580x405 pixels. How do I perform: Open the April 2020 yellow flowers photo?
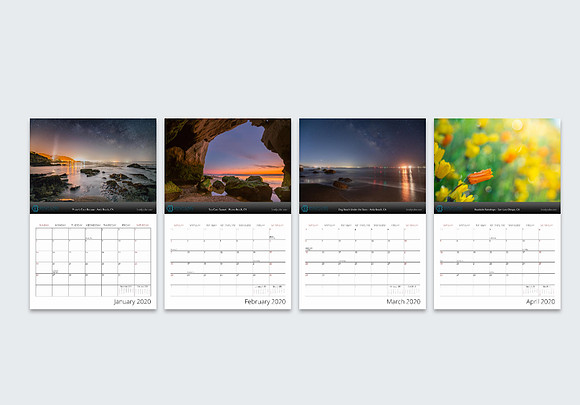(x=497, y=160)
